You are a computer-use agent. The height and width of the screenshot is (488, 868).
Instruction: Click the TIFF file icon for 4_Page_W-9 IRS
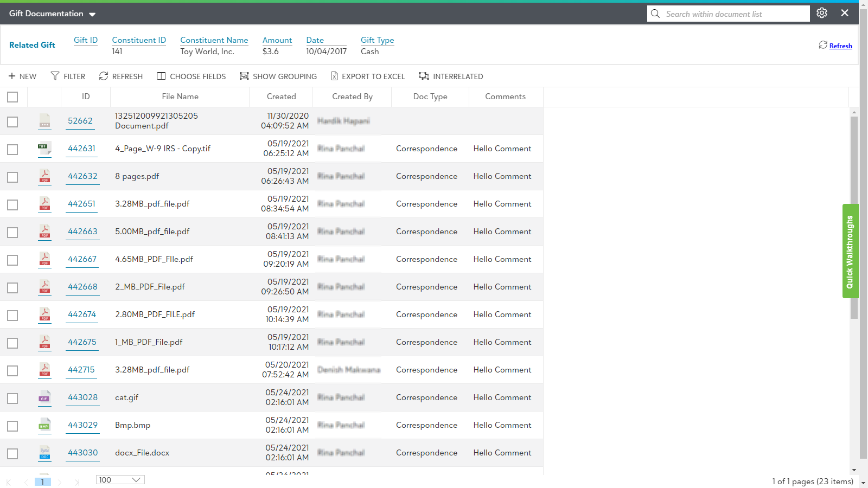pos(44,149)
